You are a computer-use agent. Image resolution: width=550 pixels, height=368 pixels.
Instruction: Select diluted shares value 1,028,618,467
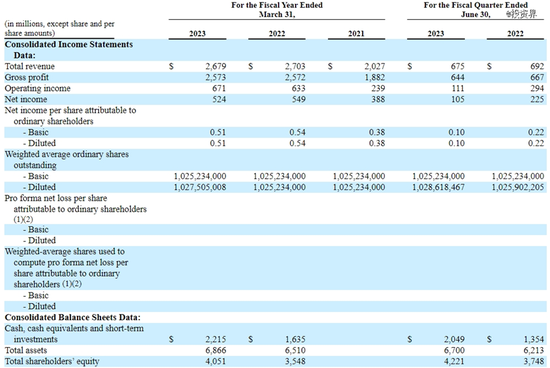click(438, 187)
